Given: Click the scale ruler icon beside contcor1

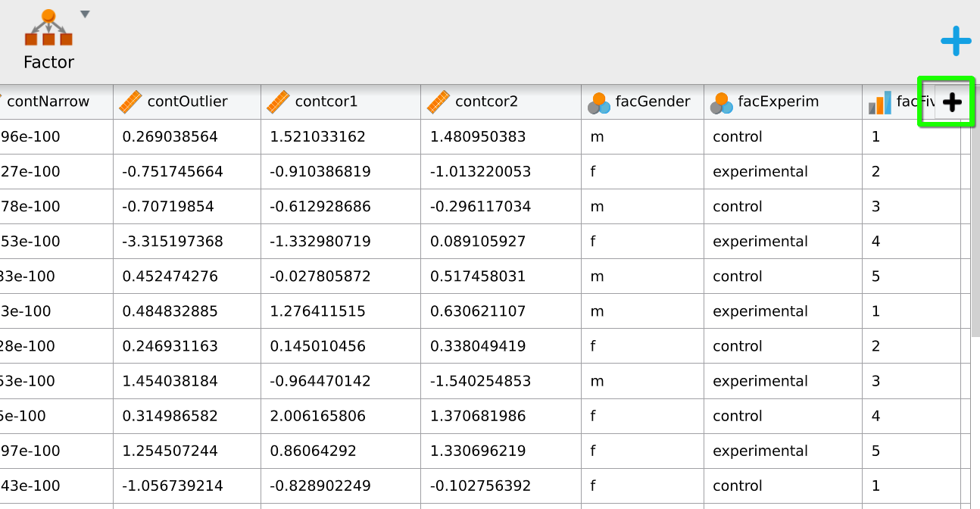Looking at the screenshot, I should pos(279,102).
